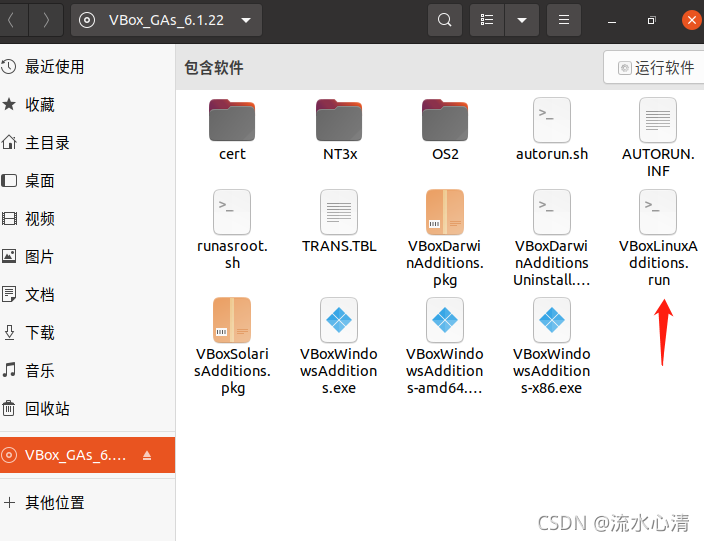This screenshot has height=541, width=704.
Task: Close the file manager window
Action: coord(692,20)
